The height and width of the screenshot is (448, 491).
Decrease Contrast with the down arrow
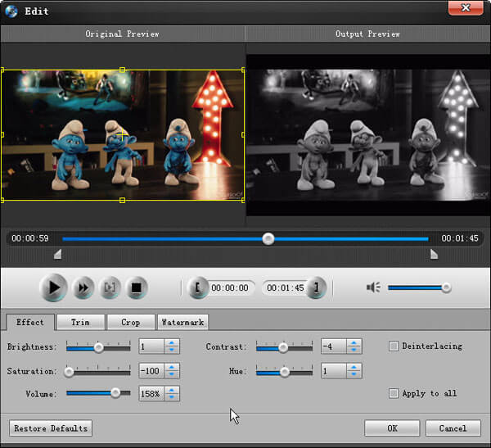coord(354,350)
